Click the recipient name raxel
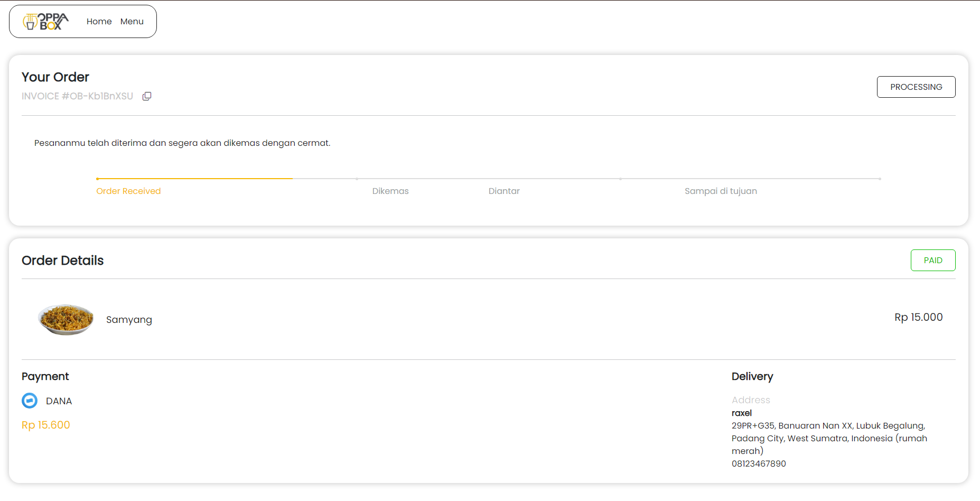 (x=741, y=413)
